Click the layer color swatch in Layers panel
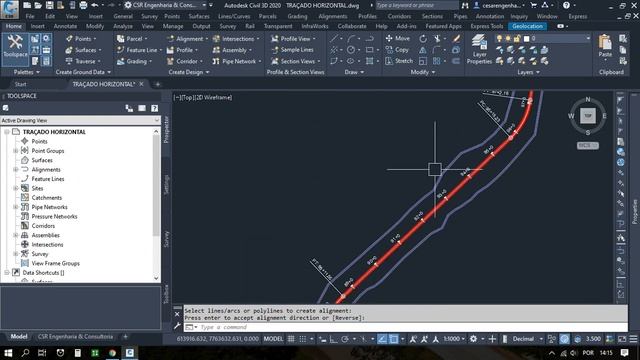Viewport: 640px width, 360px height. 527,38
